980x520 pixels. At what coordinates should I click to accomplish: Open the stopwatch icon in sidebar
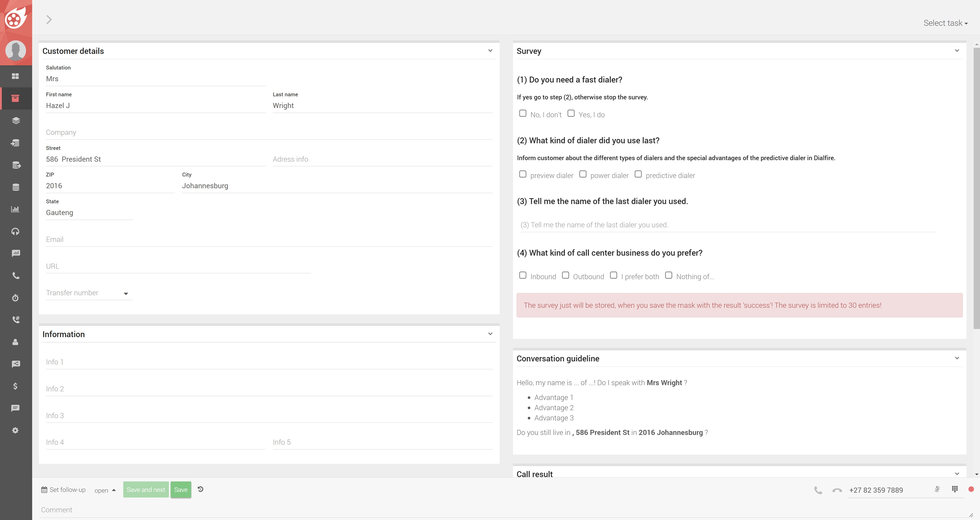[x=15, y=298]
